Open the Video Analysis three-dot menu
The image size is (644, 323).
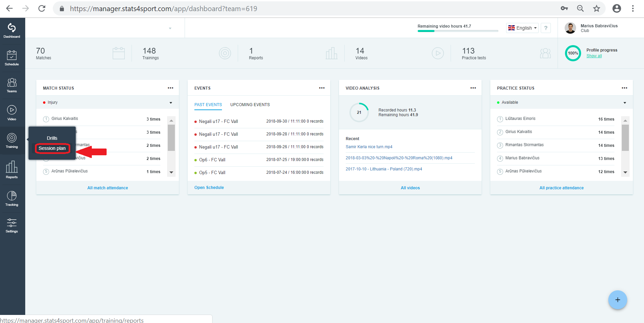473,88
